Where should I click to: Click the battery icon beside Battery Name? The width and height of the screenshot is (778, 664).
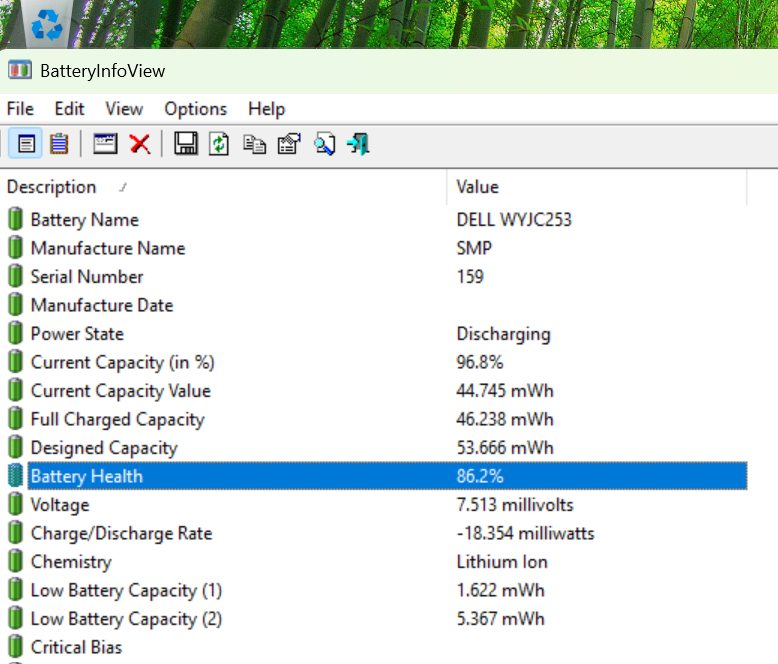[x=15, y=219]
